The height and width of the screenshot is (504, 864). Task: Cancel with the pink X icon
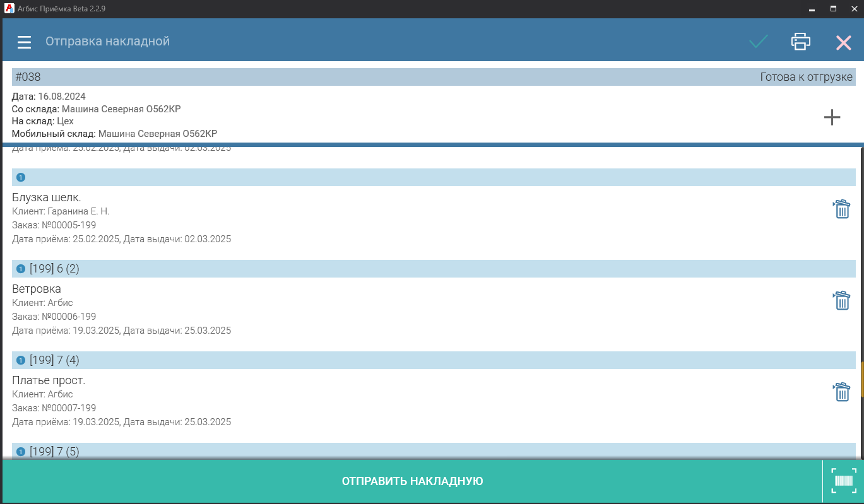843,42
